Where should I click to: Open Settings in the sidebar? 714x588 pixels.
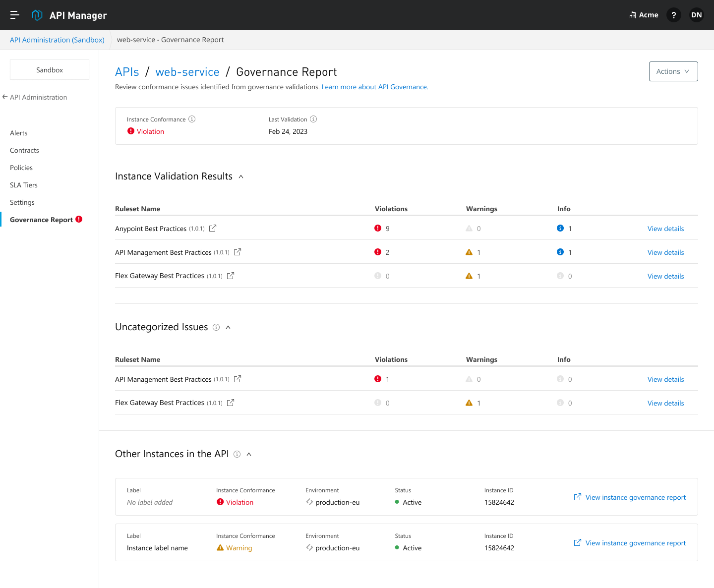pyautogui.click(x=22, y=202)
